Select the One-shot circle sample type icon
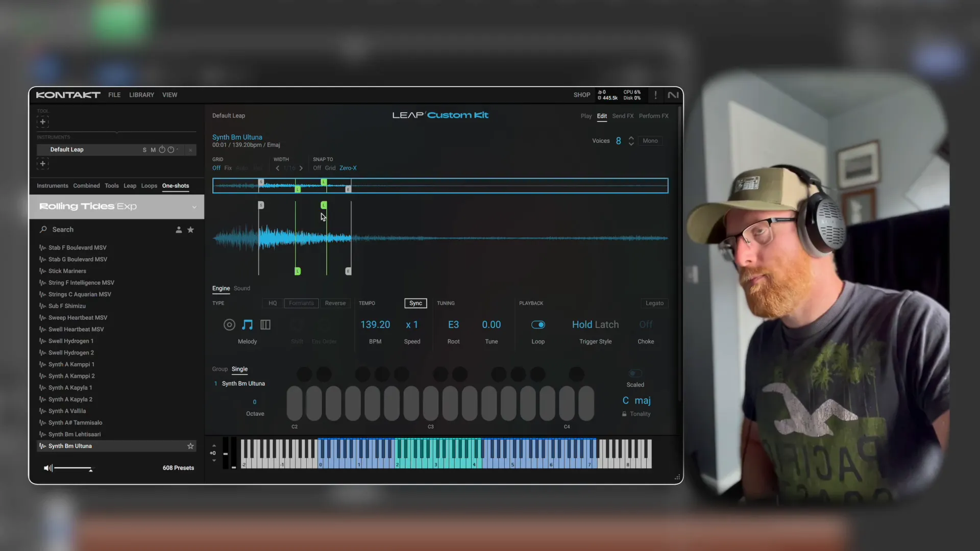Screen dimensions: 980x551 [229, 324]
